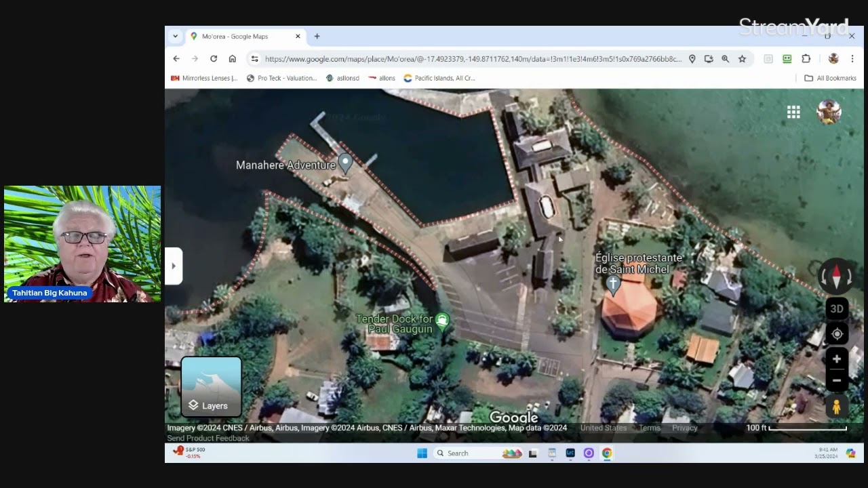This screenshot has height=488, width=868.
Task: Click the Église protestante de Saint Michel pin
Action: click(613, 285)
